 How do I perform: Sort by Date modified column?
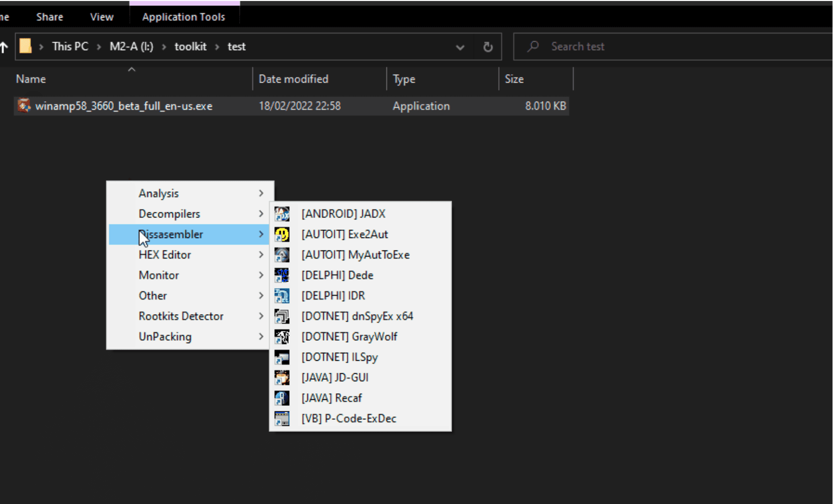click(x=320, y=79)
